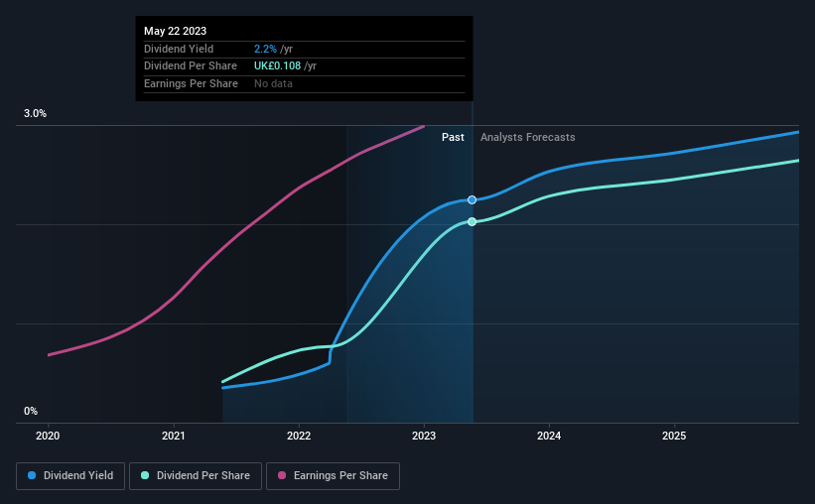815x504 pixels.
Task: Click the 2022 x-axis label
Action: (299, 436)
